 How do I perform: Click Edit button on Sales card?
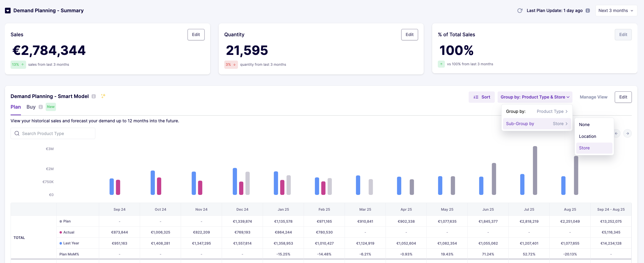click(196, 35)
